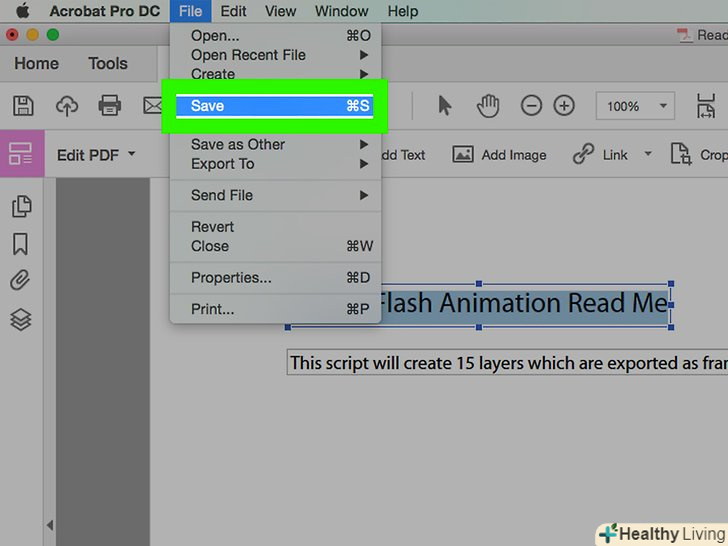Click the Crop pages tool

(699, 154)
